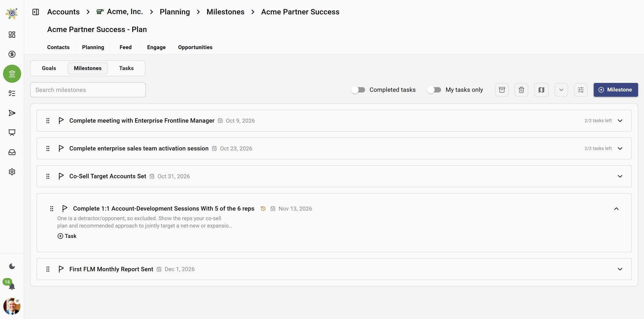This screenshot has width=644, height=319.
Task: Click the Planning breadcrumb link
Action: 175,12
